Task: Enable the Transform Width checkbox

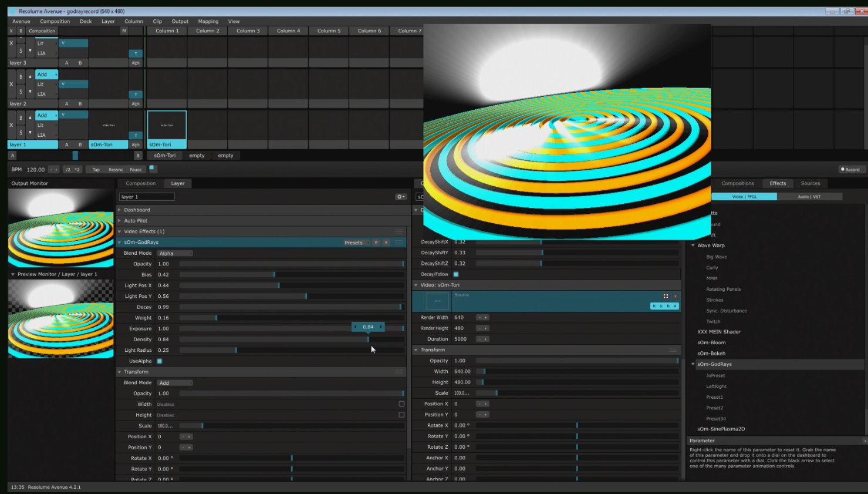Action: 401,404
